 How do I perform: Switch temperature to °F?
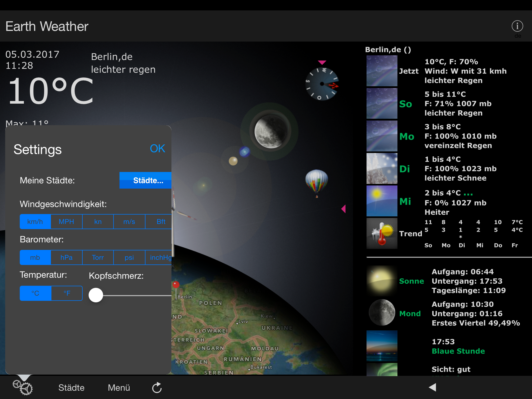pyautogui.click(x=67, y=293)
